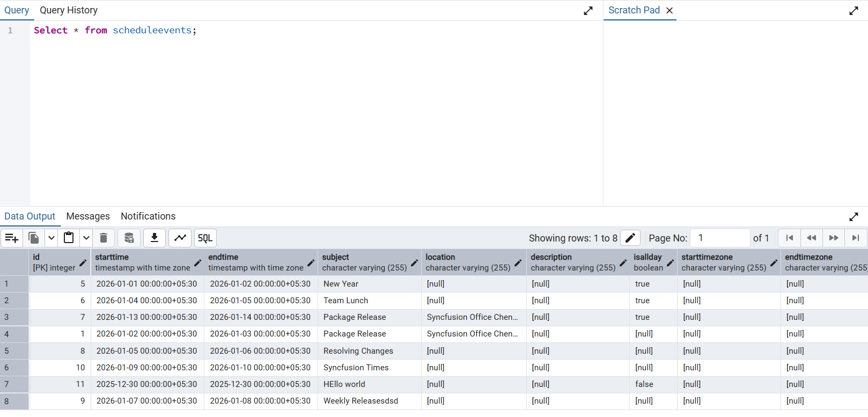Click edit pencil in starttimezone column header
The width and height of the screenshot is (868, 417).
click(774, 263)
